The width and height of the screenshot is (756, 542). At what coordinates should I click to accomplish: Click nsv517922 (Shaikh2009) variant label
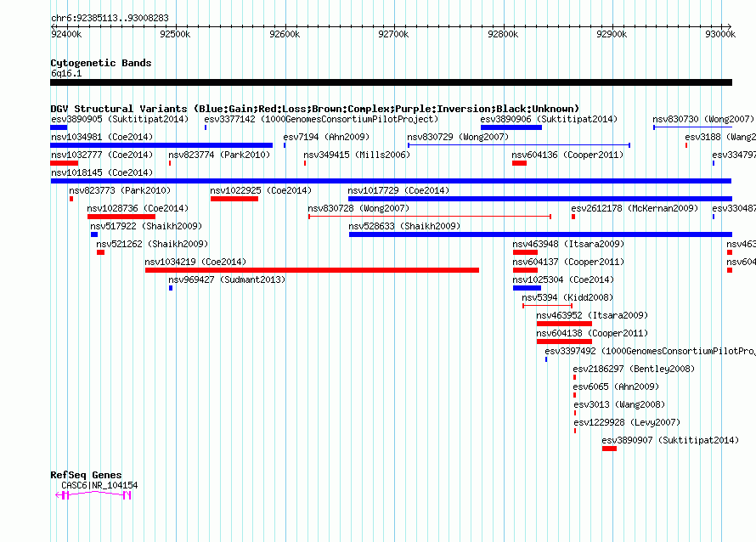click(x=146, y=226)
